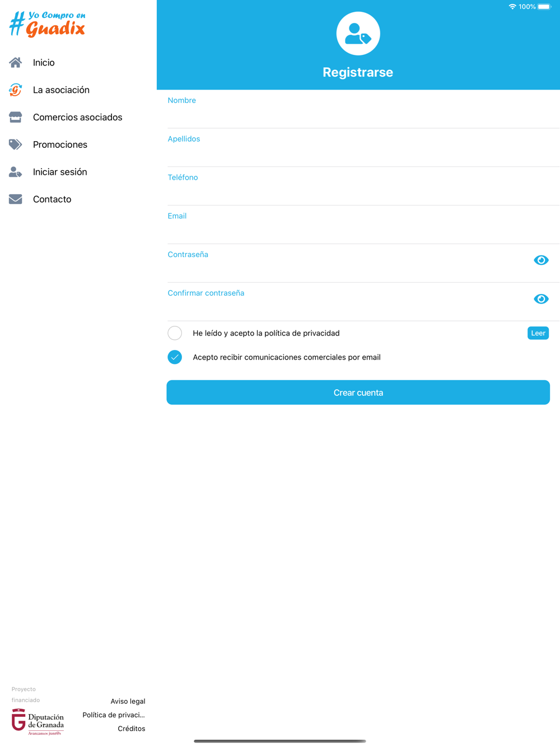Image resolution: width=560 pixels, height=747 pixels.
Task: Focus the Email input field
Action: (358, 225)
